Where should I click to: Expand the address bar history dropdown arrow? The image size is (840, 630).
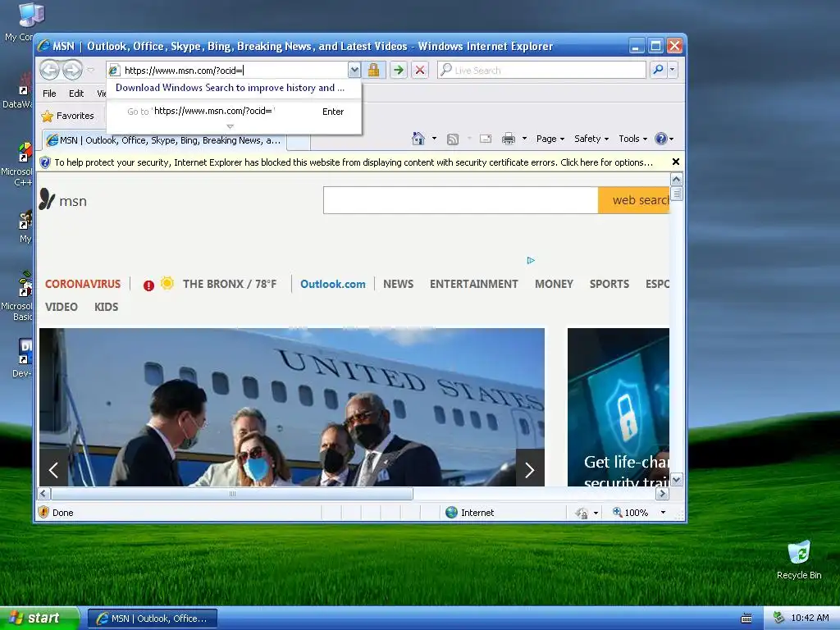click(354, 71)
